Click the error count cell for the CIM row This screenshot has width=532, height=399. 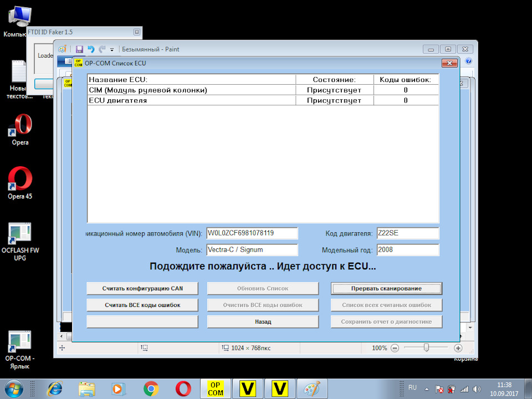pyautogui.click(x=406, y=90)
